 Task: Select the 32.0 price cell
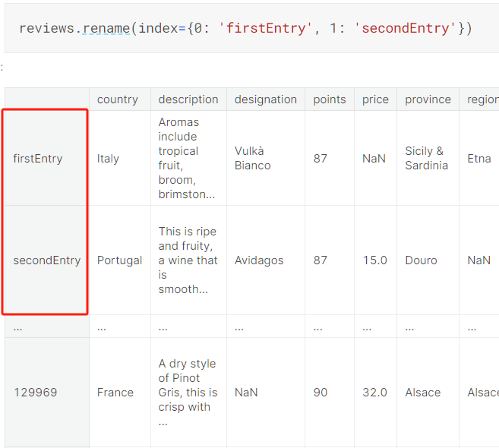pyautogui.click(x=374, y=393)
